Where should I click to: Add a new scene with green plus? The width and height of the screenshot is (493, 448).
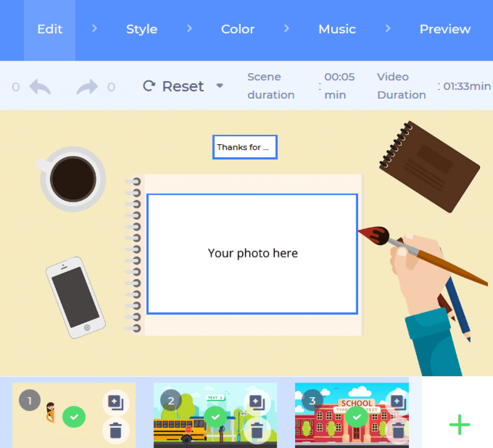click(459, 424)
